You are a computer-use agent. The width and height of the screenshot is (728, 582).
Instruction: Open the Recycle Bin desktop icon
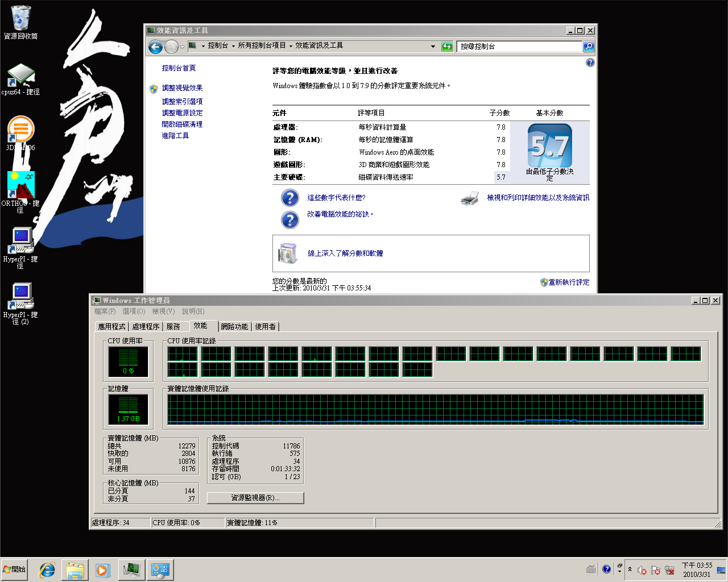(20, 23)
